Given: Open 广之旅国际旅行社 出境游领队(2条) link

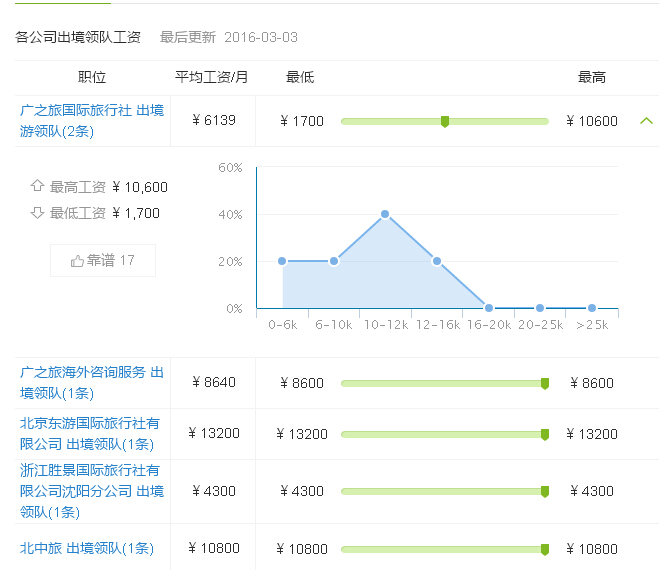Looking at the screenshot, I should click(92, 121).
